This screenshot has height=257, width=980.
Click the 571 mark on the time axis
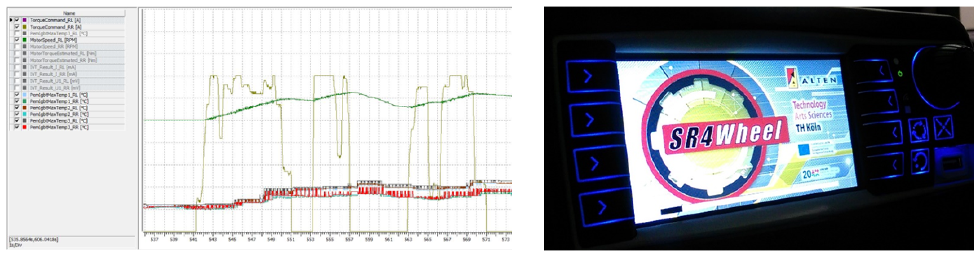pos(486,240)
